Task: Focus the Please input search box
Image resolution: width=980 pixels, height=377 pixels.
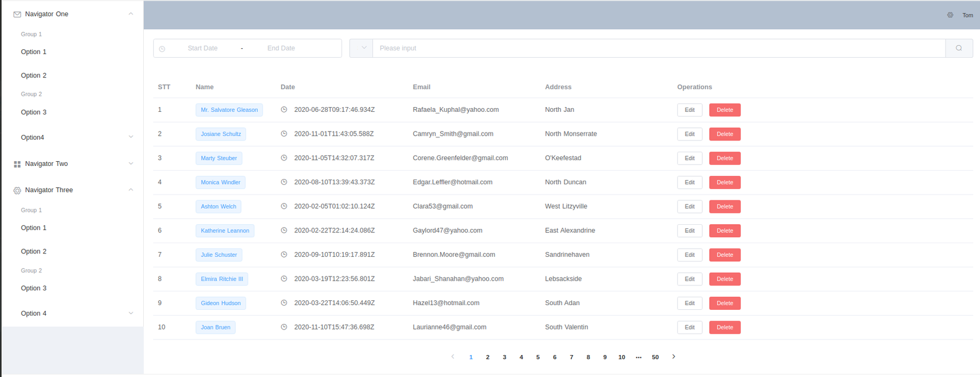Action: click(x=659, y=48)
